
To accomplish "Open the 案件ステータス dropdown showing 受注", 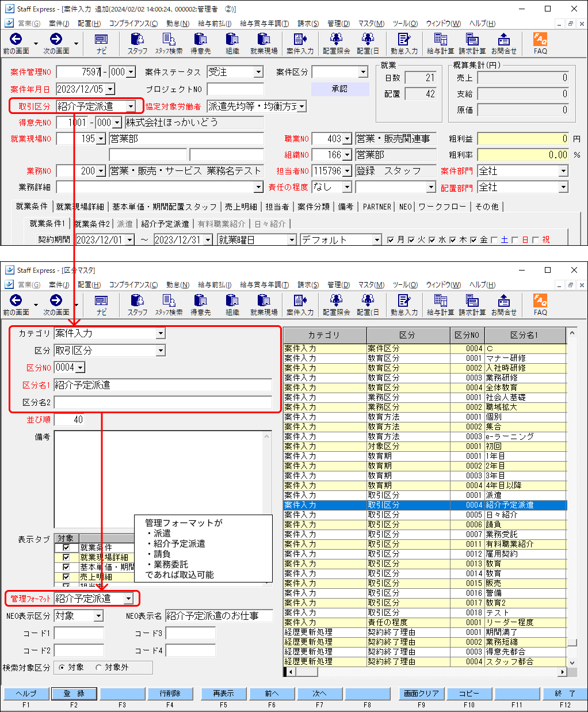I will pyautogui.click(x=258, y=72).
